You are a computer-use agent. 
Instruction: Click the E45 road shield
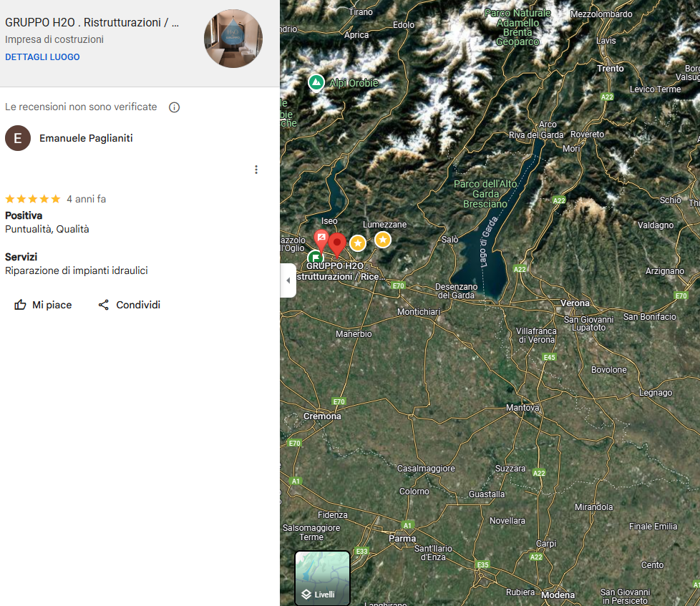click(549, 357)
